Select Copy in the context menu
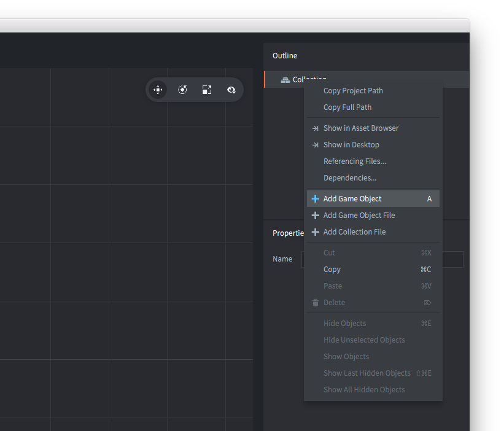This screenshot has width=504, height=431. click(332, 270)
